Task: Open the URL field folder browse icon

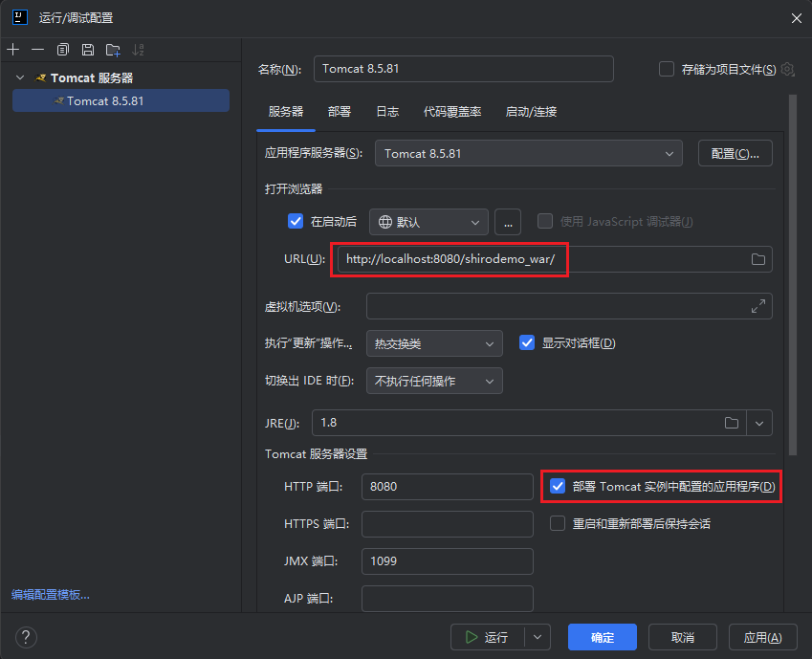Action: [x=758, y=259]
